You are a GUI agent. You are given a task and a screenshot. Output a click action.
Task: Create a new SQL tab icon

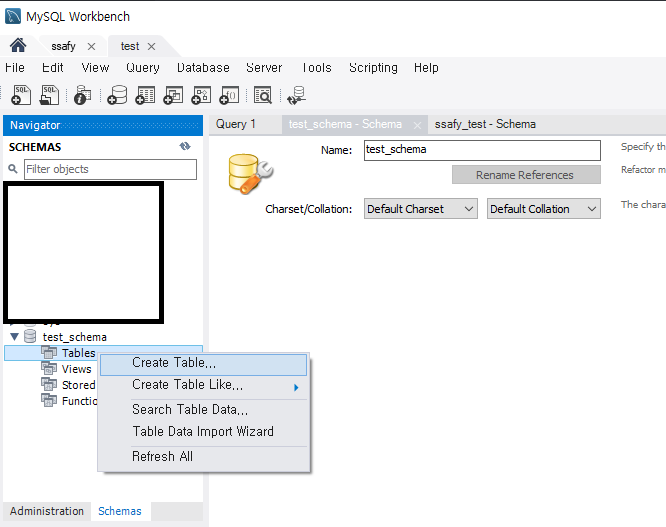point(21,95)
